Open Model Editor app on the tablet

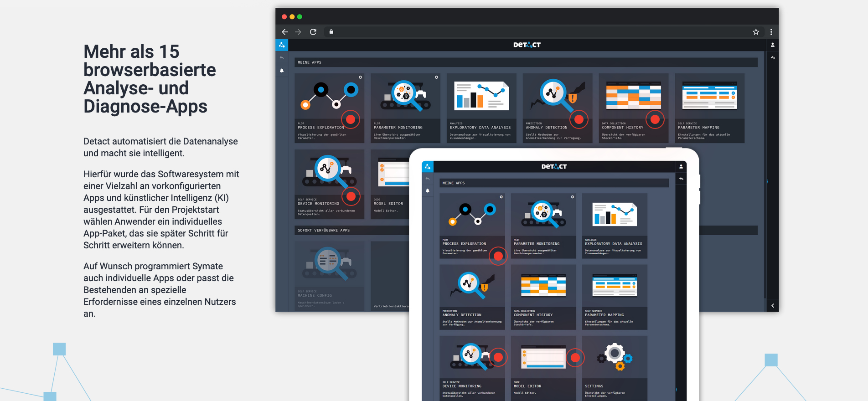pyautogui.click(x=543, y=368)
